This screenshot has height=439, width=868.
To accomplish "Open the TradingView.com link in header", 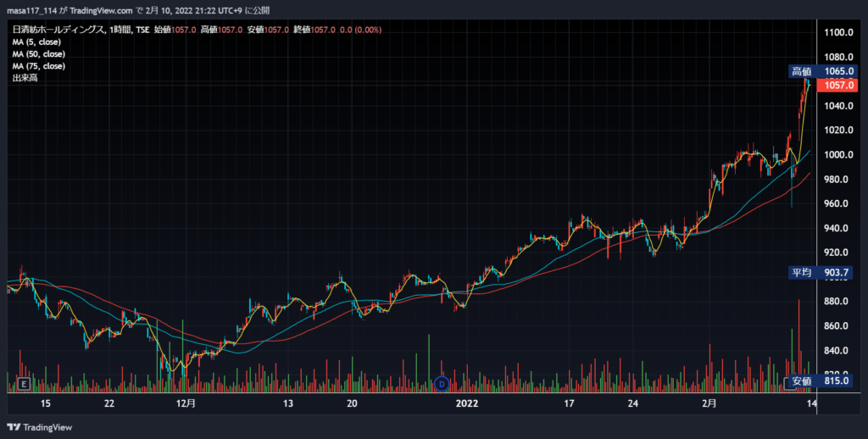I will point(102,10).
